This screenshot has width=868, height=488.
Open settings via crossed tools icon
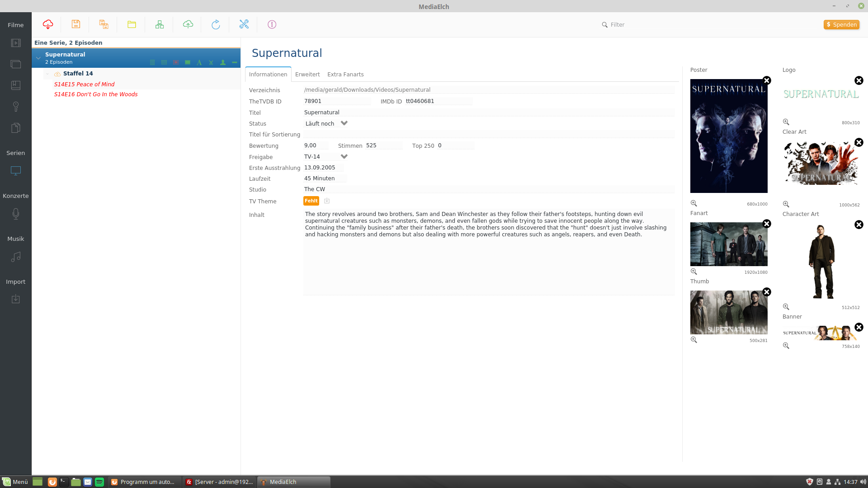[x=244, y=24]
